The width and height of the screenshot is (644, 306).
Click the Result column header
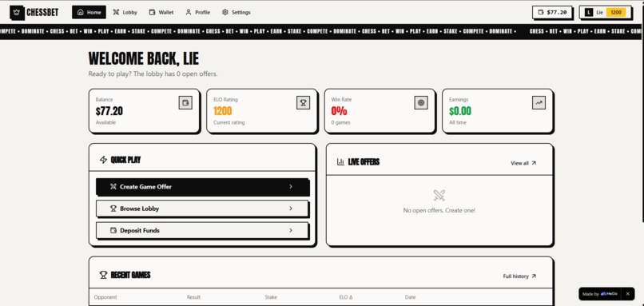click(193, 297)
